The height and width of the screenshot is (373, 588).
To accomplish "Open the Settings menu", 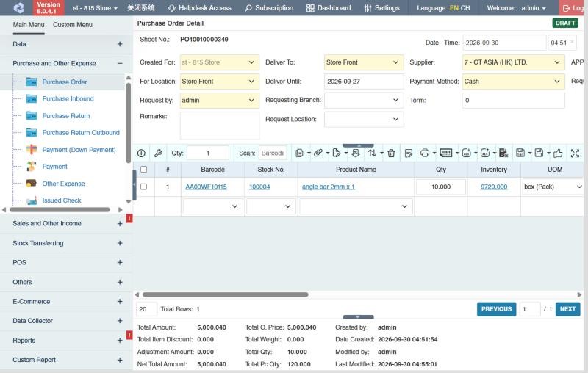I will coord(381,8).
